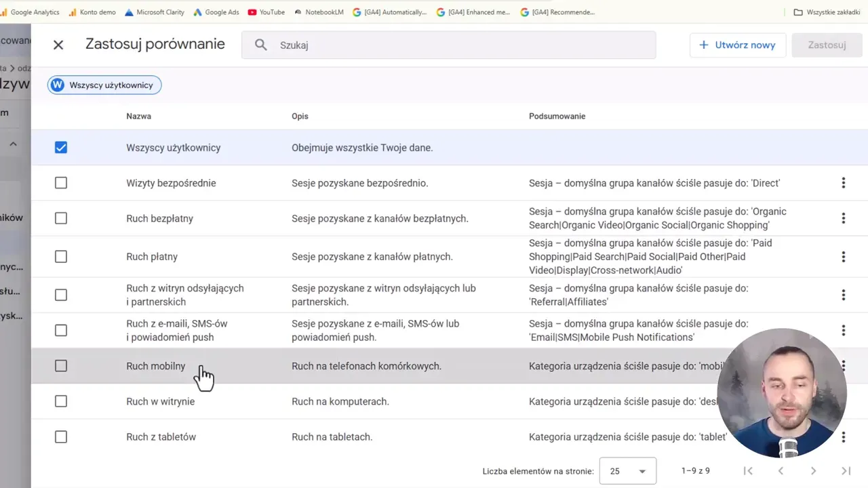Open more options for Ruch z e-maili row

click(844, 330)
